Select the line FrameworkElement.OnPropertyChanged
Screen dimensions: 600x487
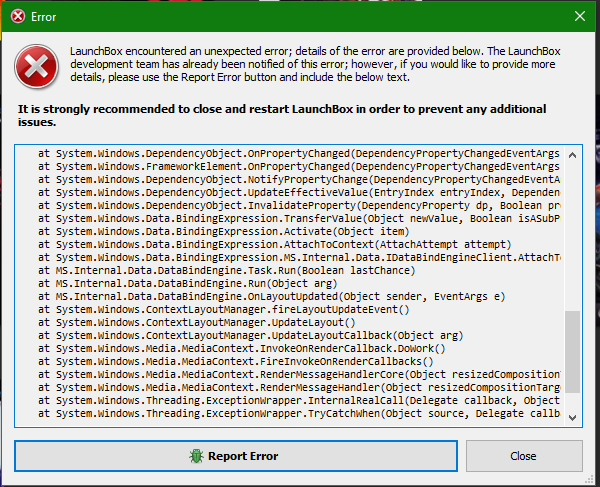299,166
